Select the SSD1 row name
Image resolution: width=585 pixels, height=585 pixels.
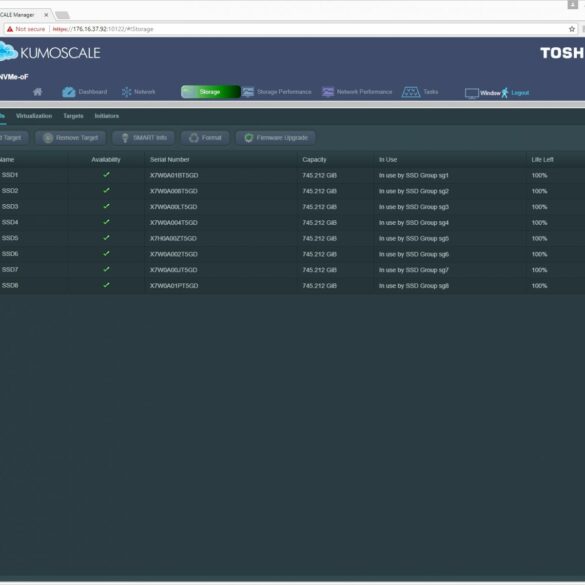(x=10, y=175)
